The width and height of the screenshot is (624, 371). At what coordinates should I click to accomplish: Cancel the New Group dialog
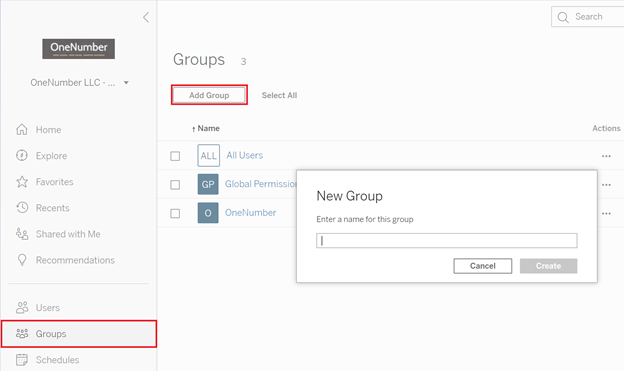coord(483,266)
